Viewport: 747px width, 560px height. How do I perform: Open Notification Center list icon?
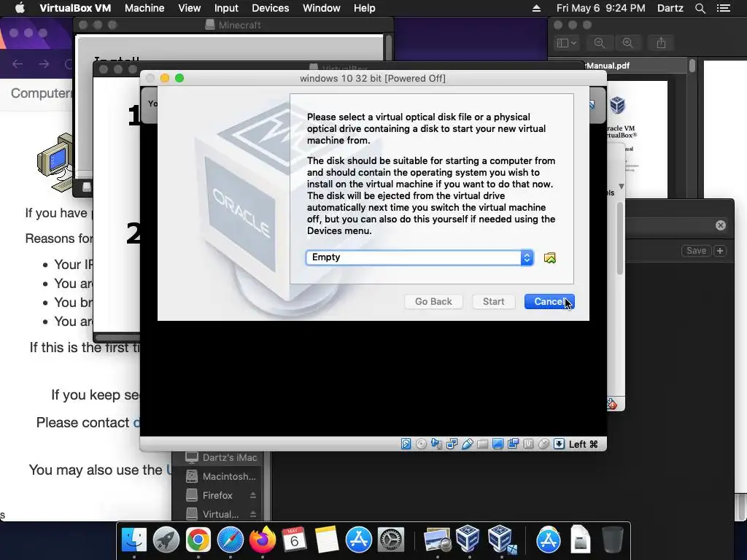point(723,8)
